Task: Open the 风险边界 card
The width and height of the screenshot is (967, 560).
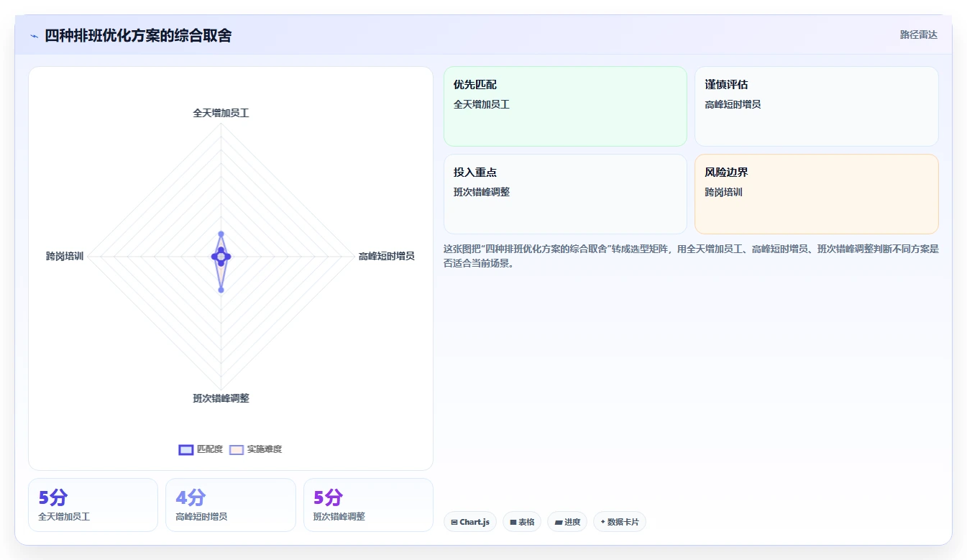Action: point(817,194)
